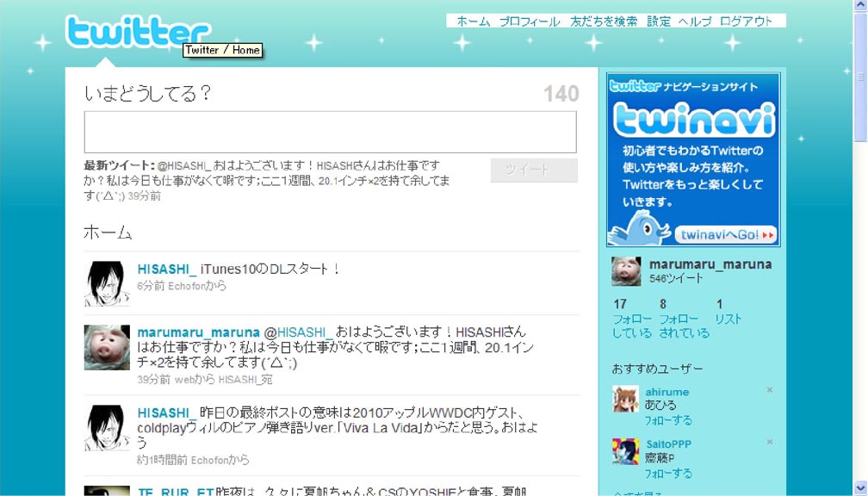
Task: Dismiss the ahirume suggestion with the x
Action: point(770,390)
